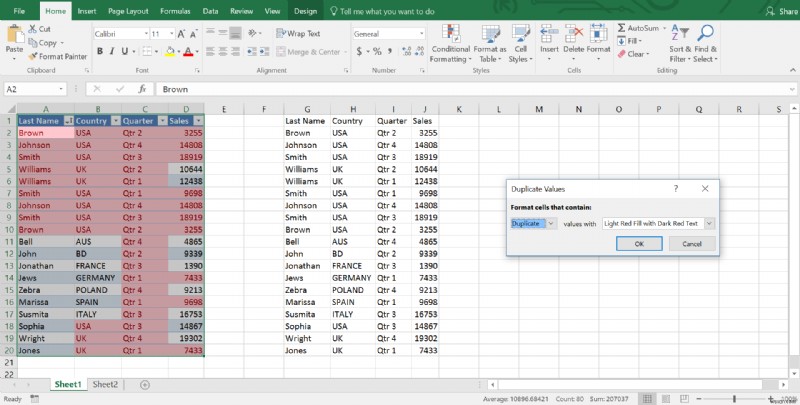This screenshot has width=800, height=405.
Task: Open Conditional Formatting menu
Action: pyautogui.click(x=451, y=44)
